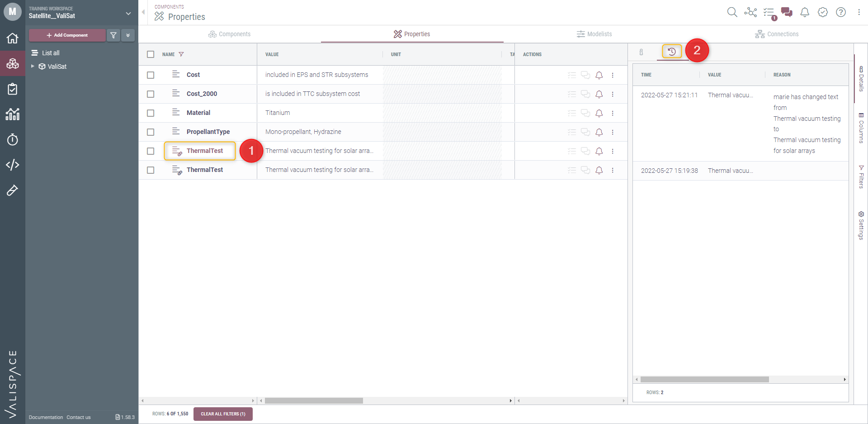Open the Details side panel
The height and width of the screenshot is (424, 868).
coord(861,79)
